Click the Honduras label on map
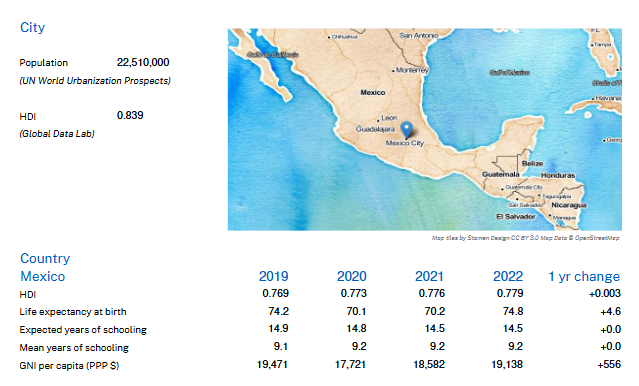The height and width of the screenshot is (386, 639). [x=557, y=175]
